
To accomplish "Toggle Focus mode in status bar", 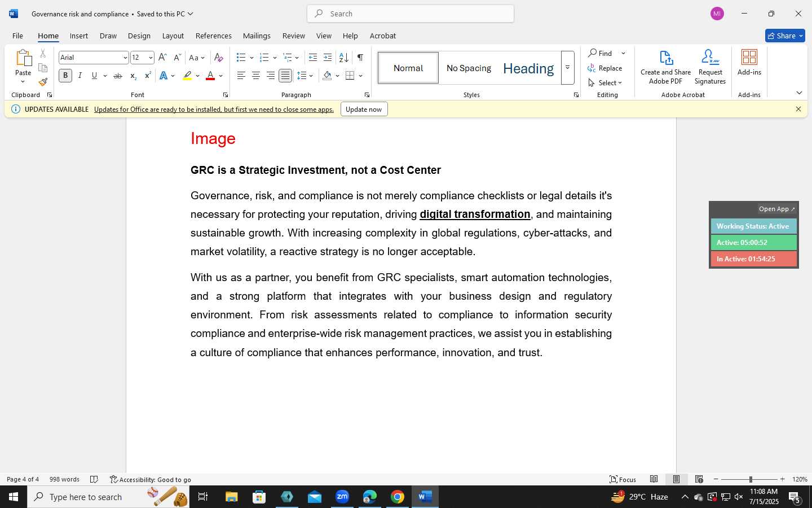I will click(x=623, y=479).
